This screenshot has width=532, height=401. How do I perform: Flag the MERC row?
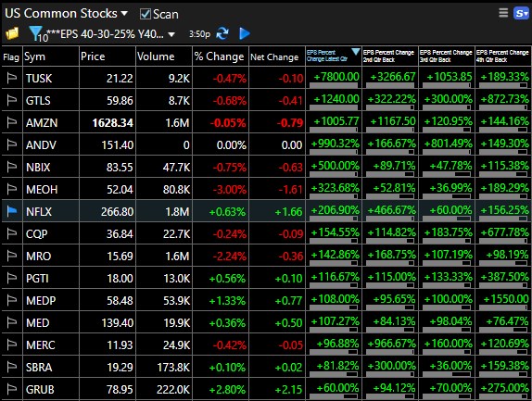pos(12,345)
